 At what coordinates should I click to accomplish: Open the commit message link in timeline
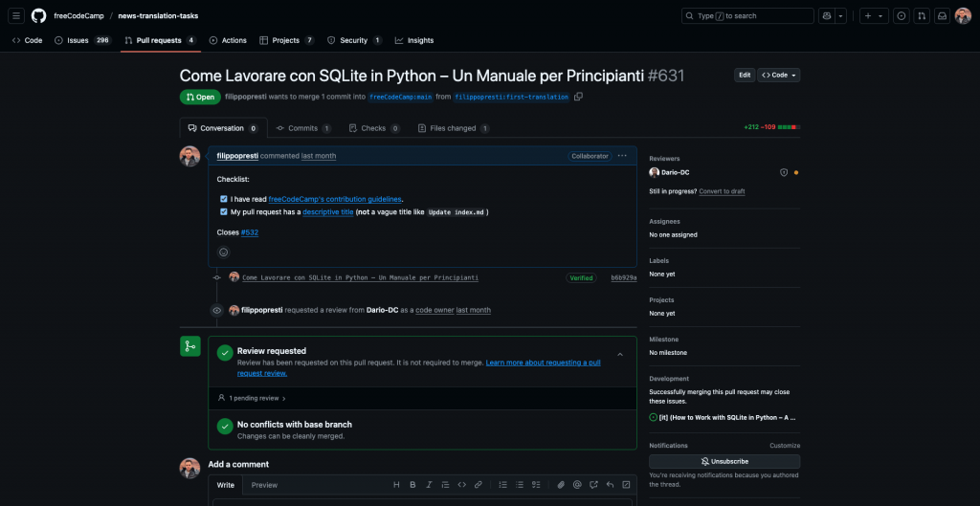pyautogui.click(x=361, y=277)
